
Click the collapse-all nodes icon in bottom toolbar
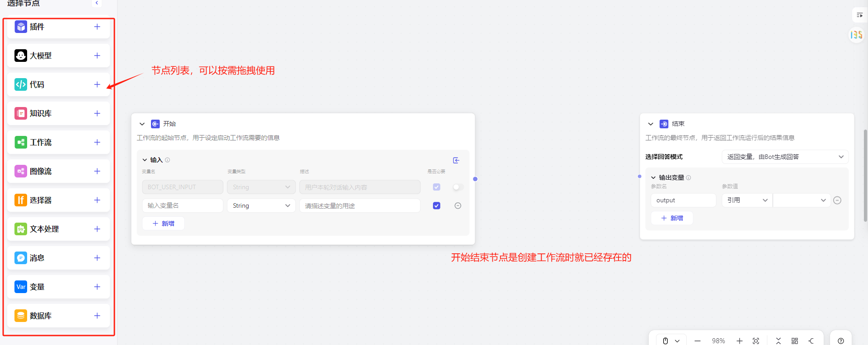[x=778, y=341]
